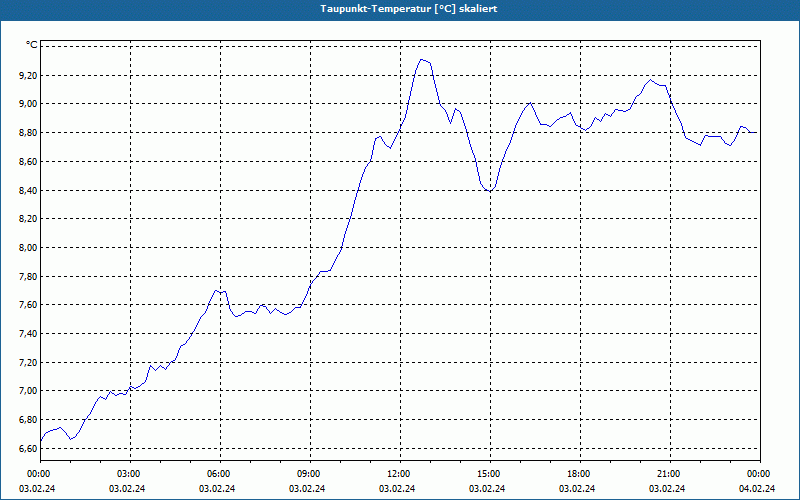
Task: Select the 8,20 y-axis tick label
Action: point(28,218)
